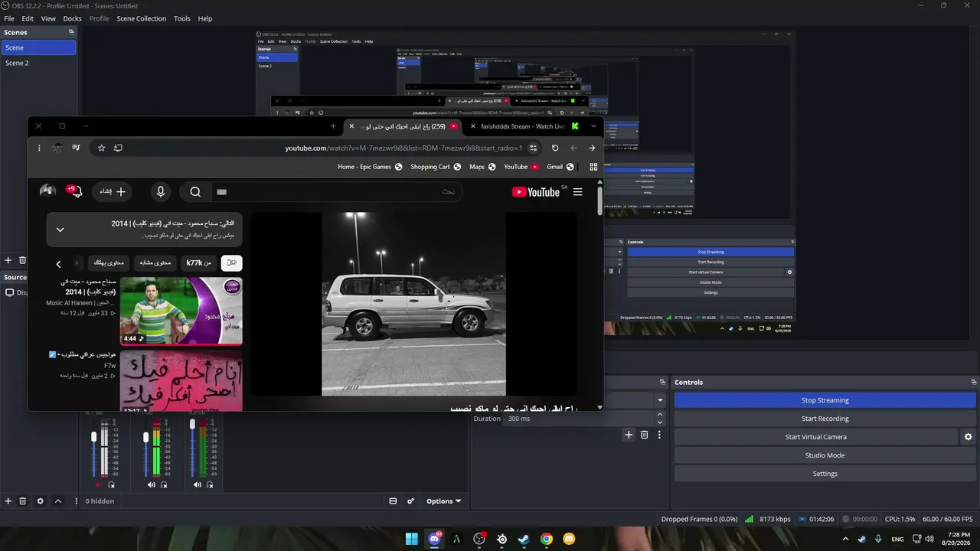Open source properties gear in Sources toolbar

tap(40, 501)
